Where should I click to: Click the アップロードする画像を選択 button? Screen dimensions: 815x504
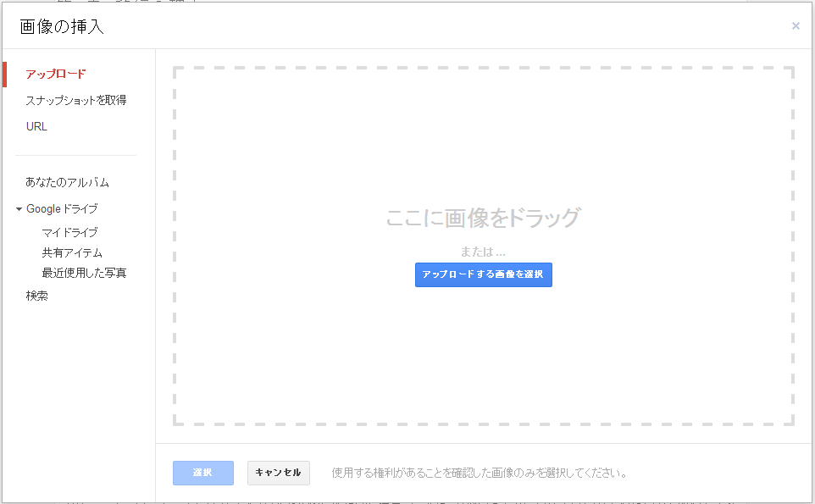click(x=483, y=274)
